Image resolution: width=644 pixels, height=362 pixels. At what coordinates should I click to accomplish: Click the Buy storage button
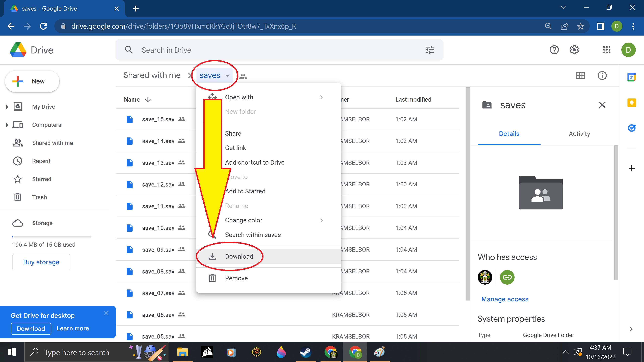pos(41,262)
